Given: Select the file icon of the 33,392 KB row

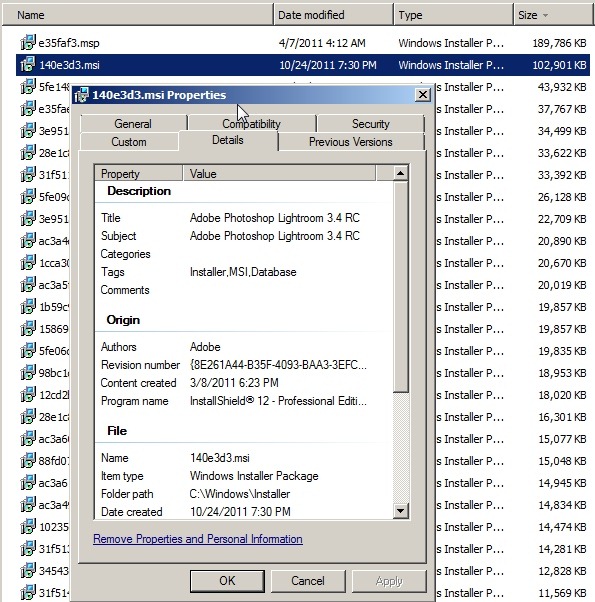Looking at the screenshot, I should [x=28, y=175].
